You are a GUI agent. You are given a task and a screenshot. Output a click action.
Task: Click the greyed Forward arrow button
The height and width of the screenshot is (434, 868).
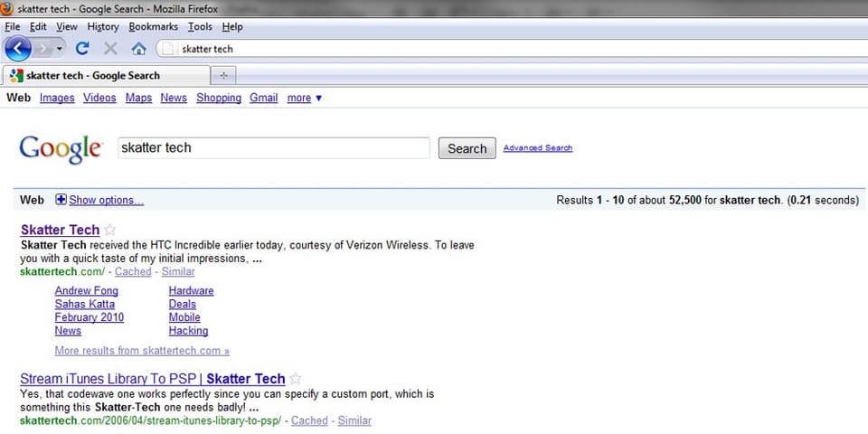[42, 49]
